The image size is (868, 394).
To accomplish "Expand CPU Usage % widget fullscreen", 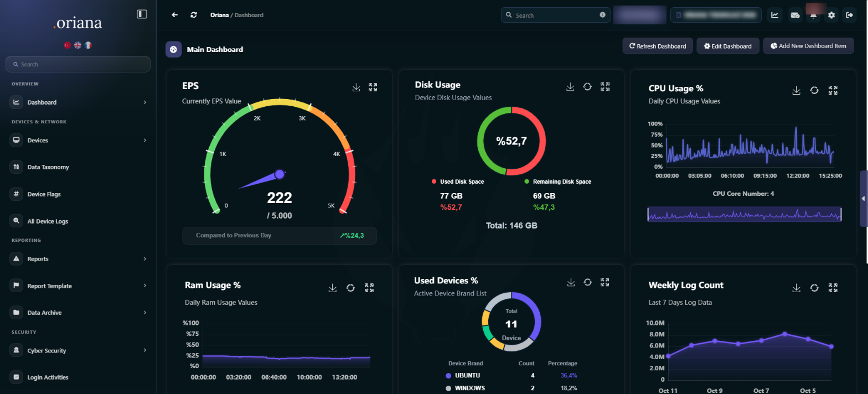I will coord(833,90).
